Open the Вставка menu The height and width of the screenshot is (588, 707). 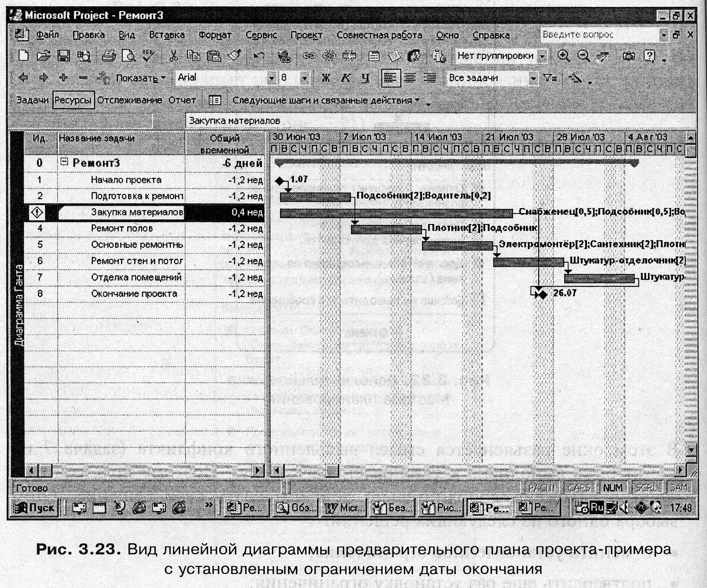[x=167, y=35]
